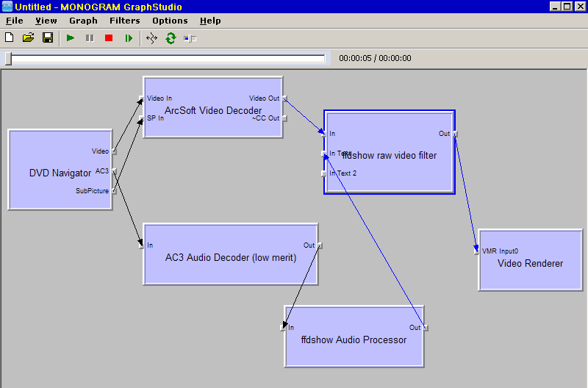Image resolution: width=588 pixels, height=388 pixels.
Task: Click the Out pin on ffdshow Audio Processor
Action: [426, 328]
